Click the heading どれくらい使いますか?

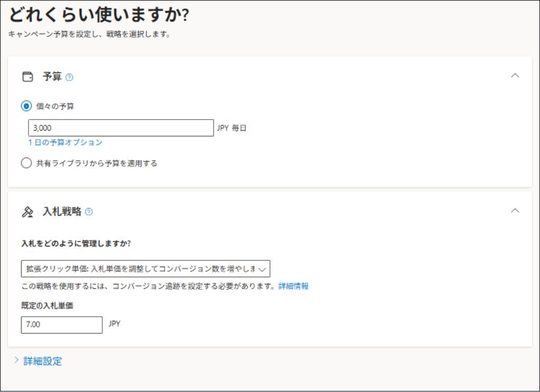click(99, 15)
